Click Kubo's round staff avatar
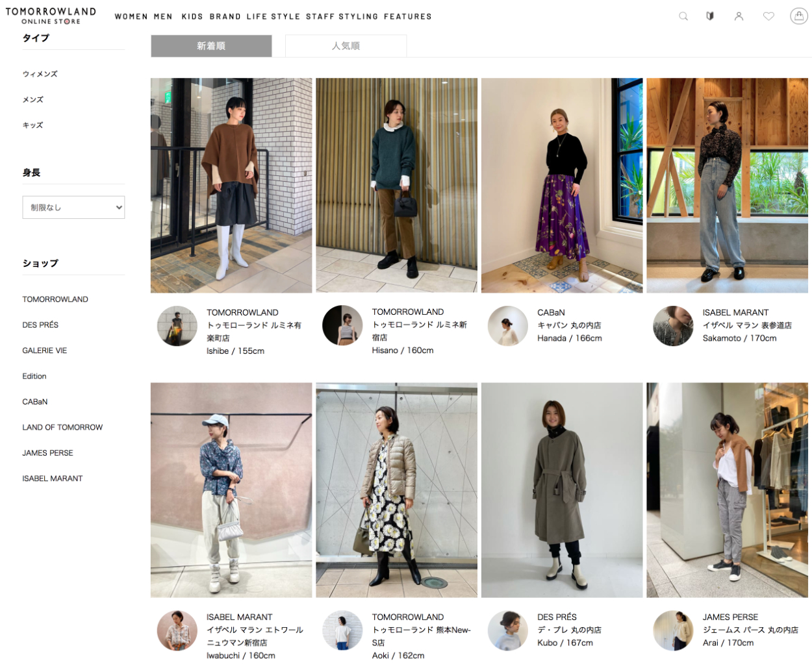The height and width of the screenshot is (670, 812). (507, 630)
